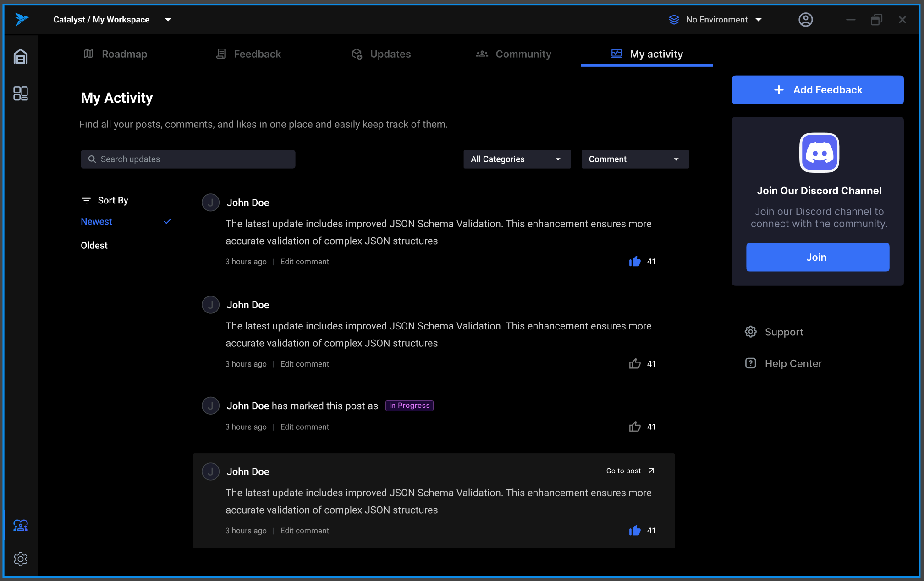This screenshot has width=924, height=581.
Task: Switch to the Roadmap tab
Action: click(x=115, y=54)
